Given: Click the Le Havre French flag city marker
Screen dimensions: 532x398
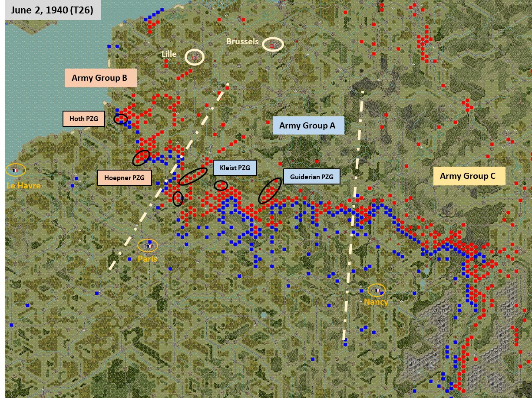Looking at the screenshot, I should point(16,170).
